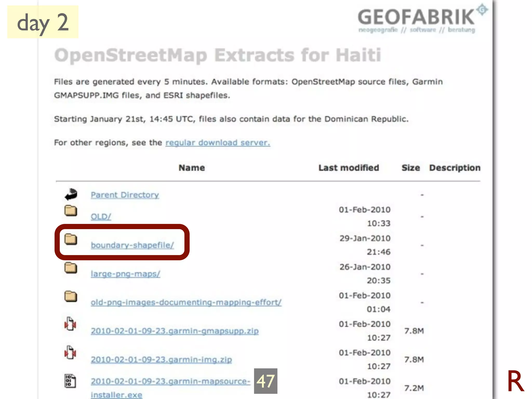Sort listing by Last modified header
532x399 pixels.
click(349, 168)
